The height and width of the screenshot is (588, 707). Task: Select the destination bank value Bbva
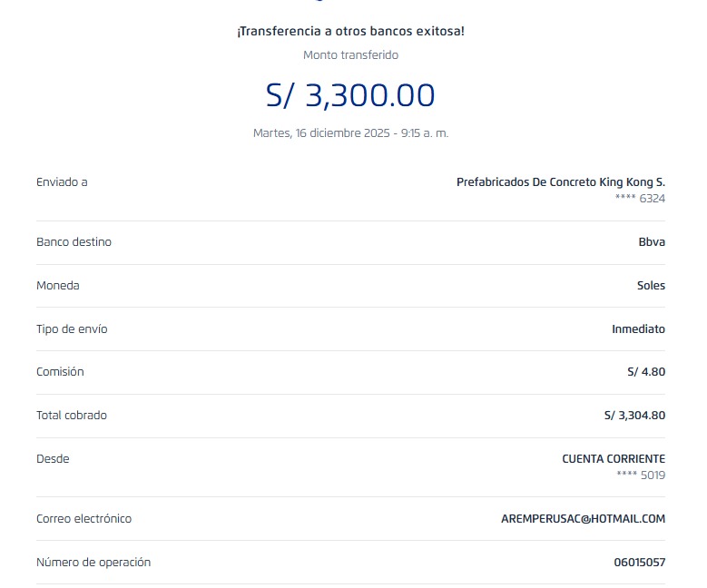point(652,242)
